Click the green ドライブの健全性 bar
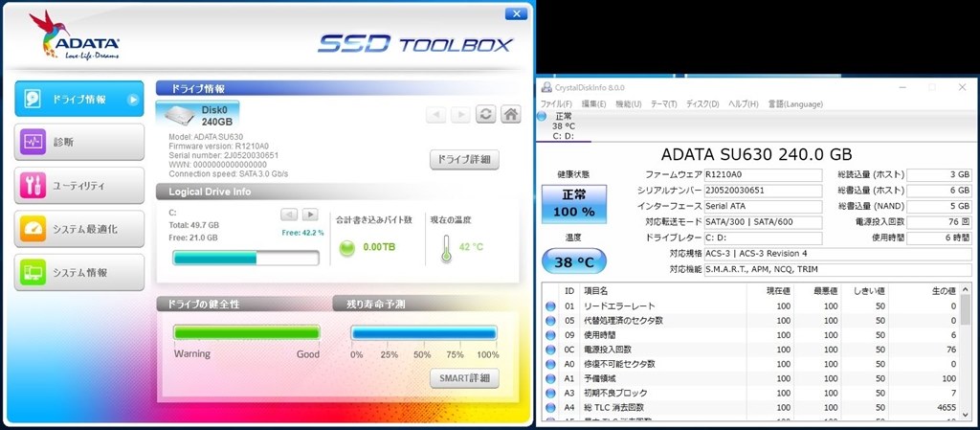This screenshot has width=980, height=430. click(247, 332)
